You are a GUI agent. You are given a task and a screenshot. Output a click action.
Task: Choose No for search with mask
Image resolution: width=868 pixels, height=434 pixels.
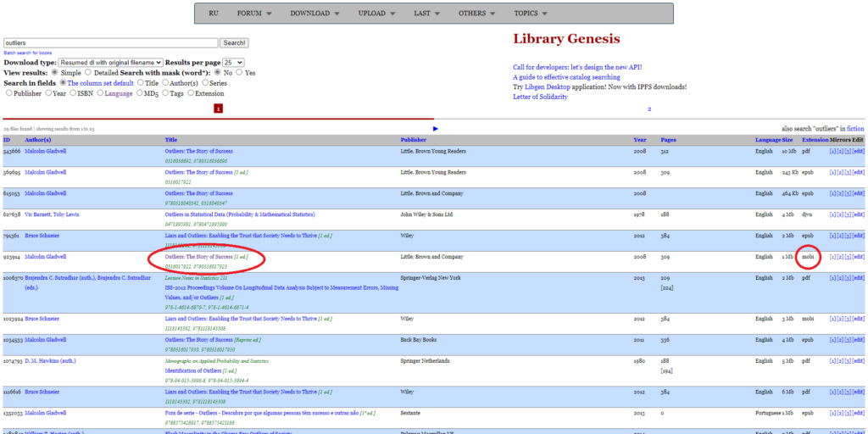[218, 73]
